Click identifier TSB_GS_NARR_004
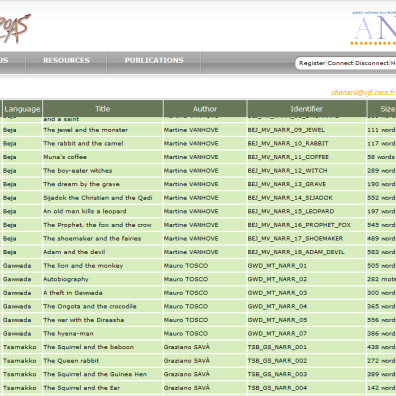The height and width of the screenshot is (396, 396). click(277, 388)
